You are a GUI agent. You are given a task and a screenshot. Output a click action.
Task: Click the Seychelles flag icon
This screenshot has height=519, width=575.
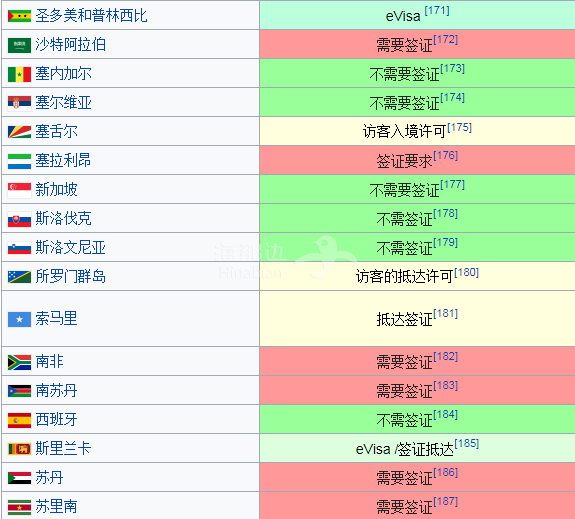pyautogui.click(x=19, y=132)
